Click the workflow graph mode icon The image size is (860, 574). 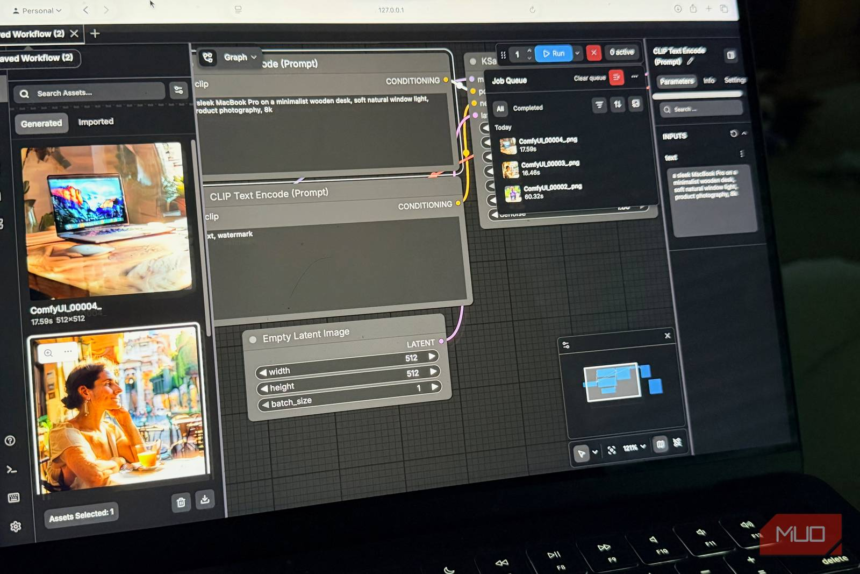[207, 57]
